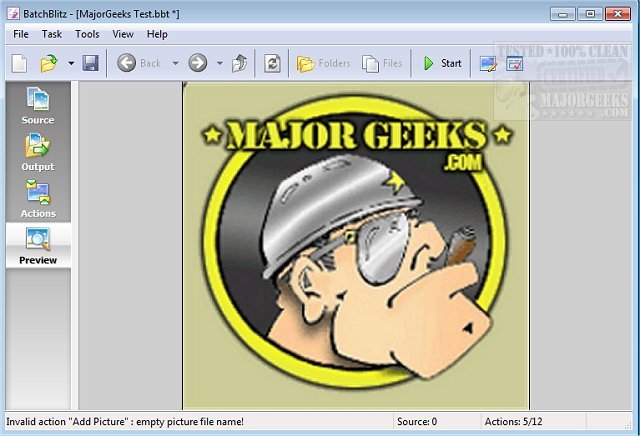Click the up one level icon

[239, 63]
